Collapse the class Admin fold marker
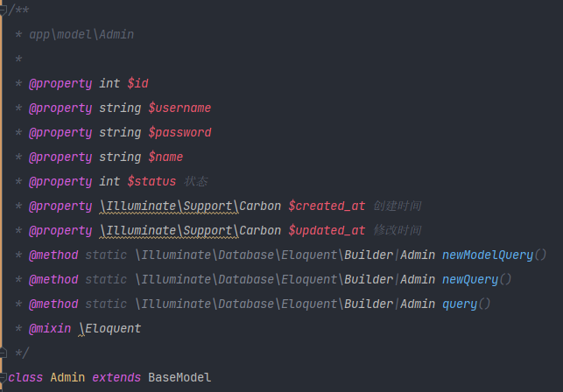The width and height of the screenshot is (563, 392). [x=4, y=378]
